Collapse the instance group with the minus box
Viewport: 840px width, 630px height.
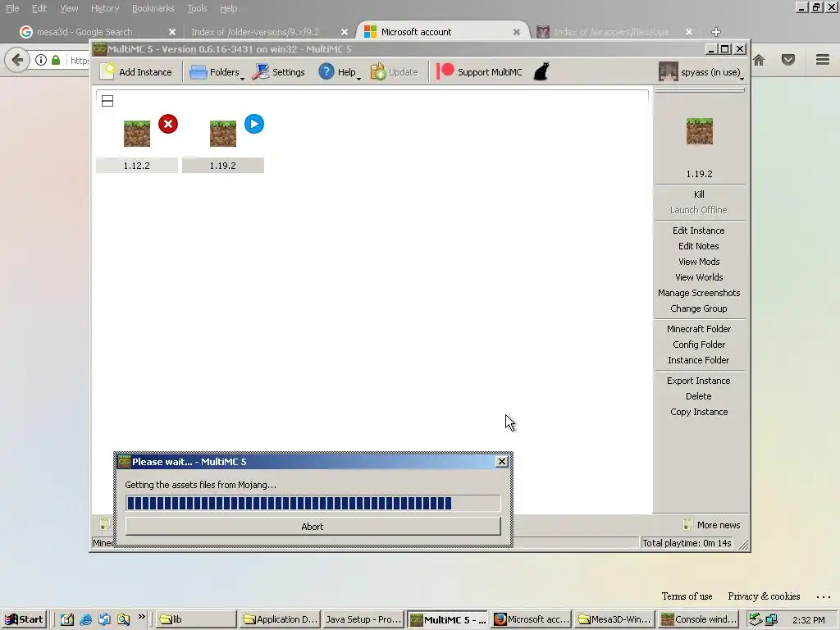(x=107, y=101)
